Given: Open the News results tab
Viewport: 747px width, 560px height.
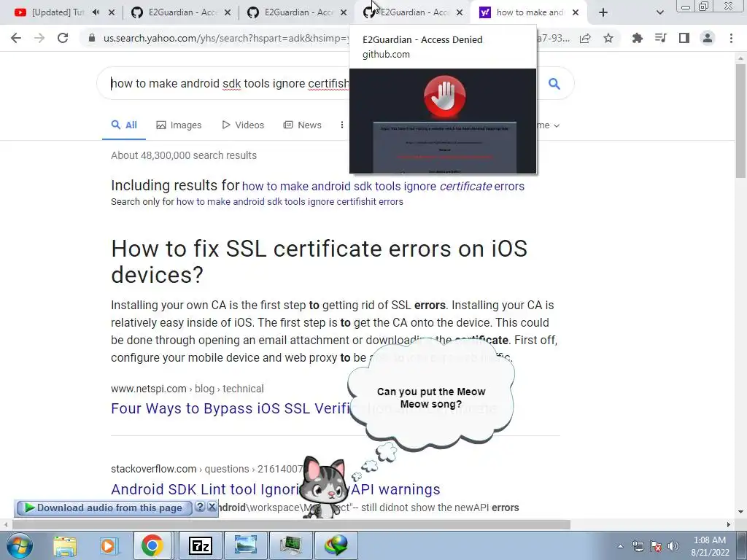Looking at the screenshot, I should (x=303, y=125).
